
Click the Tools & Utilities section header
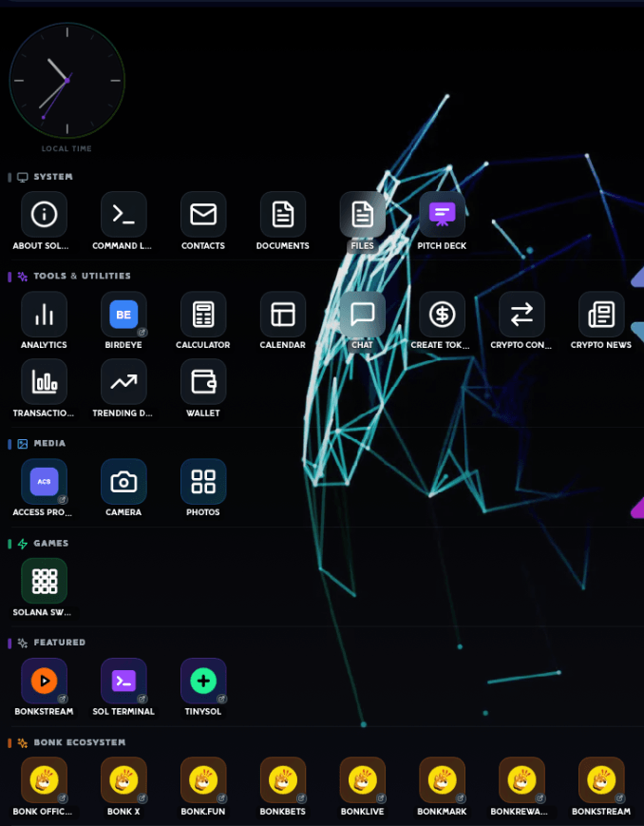click(82, 276)
